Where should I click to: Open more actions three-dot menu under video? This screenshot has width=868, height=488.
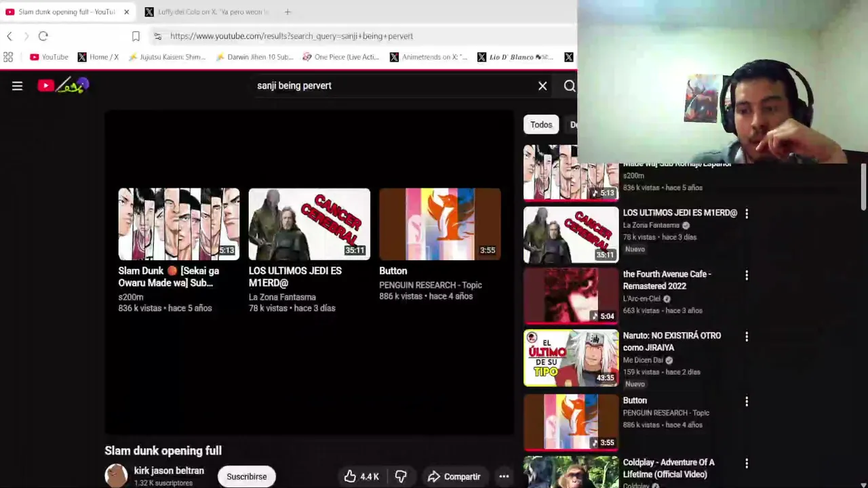[x=504, y=476]
